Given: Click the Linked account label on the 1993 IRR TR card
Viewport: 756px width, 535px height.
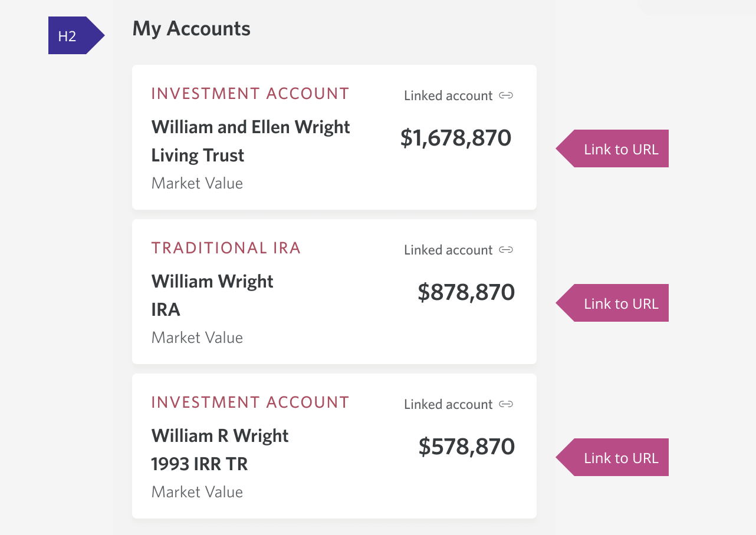Looking at the screenshot, I should click(448, 405).
